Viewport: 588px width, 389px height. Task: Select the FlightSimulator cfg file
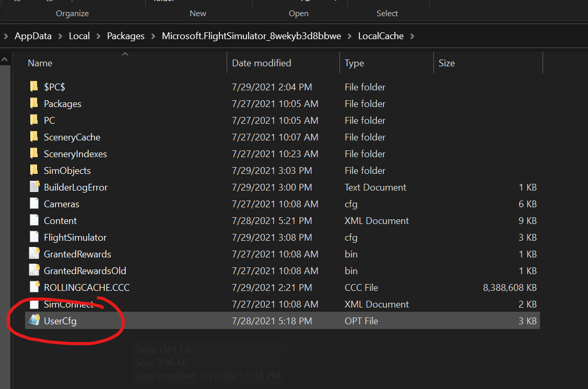point(75,237)
